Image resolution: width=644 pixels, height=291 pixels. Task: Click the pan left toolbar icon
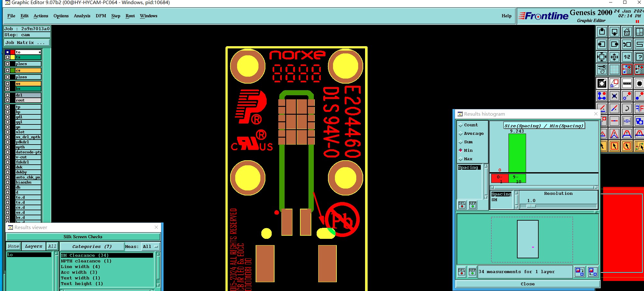(602, 44)
